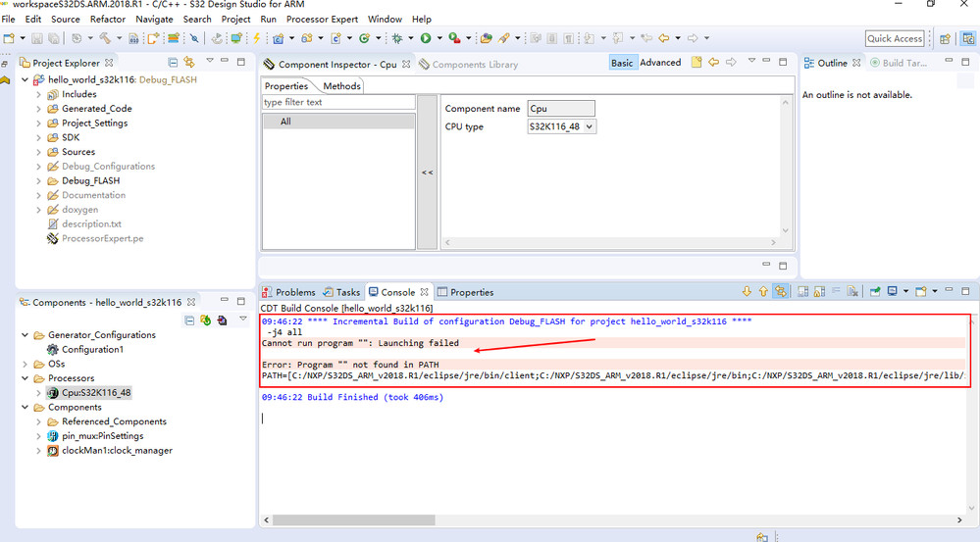This screenshot has height=542, width=980.
Task: Launch Debug using the bug icon
Action: click(397, 38)
